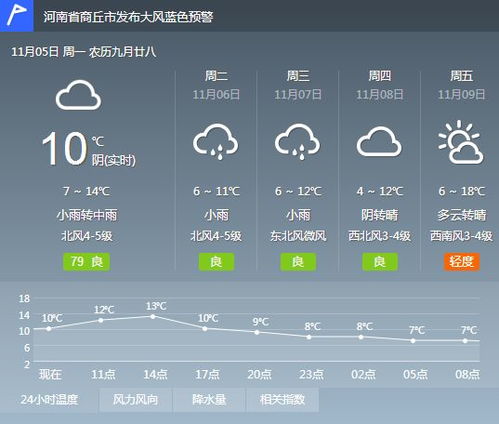
Task: Switch to the 风力风向 tab
Action: click(135, 399)
